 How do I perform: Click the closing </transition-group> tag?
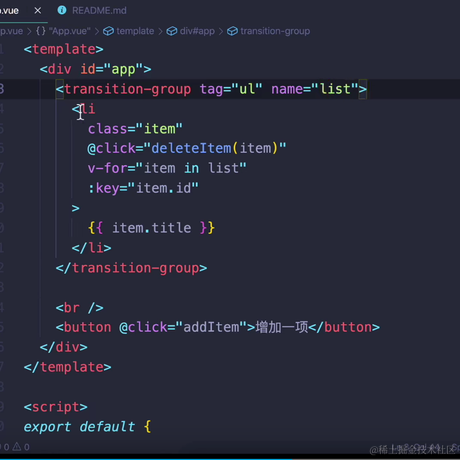pos(131,268)
